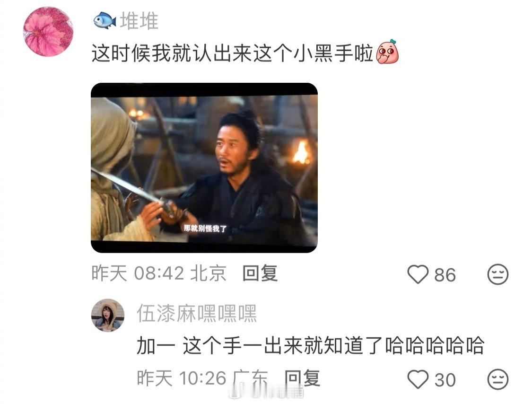Dislike 堆堆's comment with the face icon
This screenshot has width=532, height=404.
click(498, 274)
